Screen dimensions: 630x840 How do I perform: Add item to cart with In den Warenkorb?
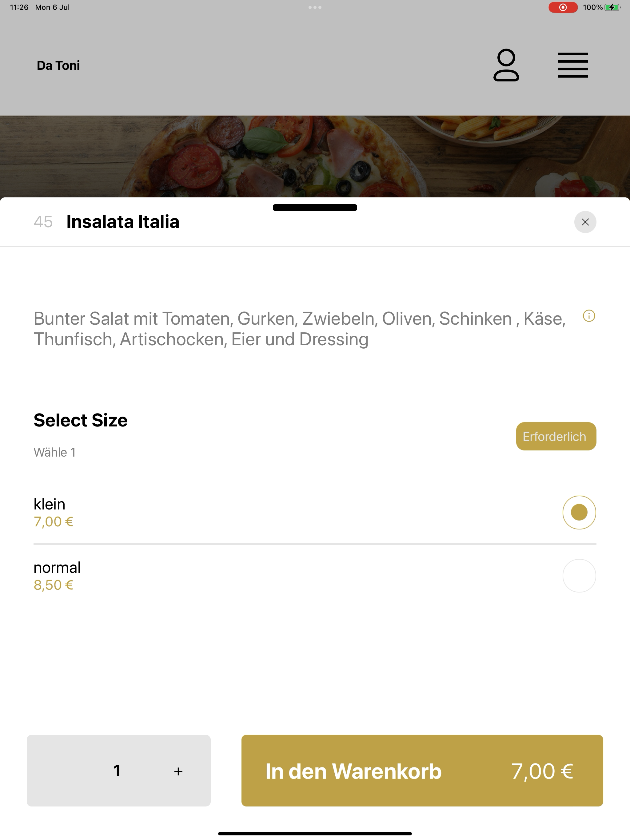[422, 771]
